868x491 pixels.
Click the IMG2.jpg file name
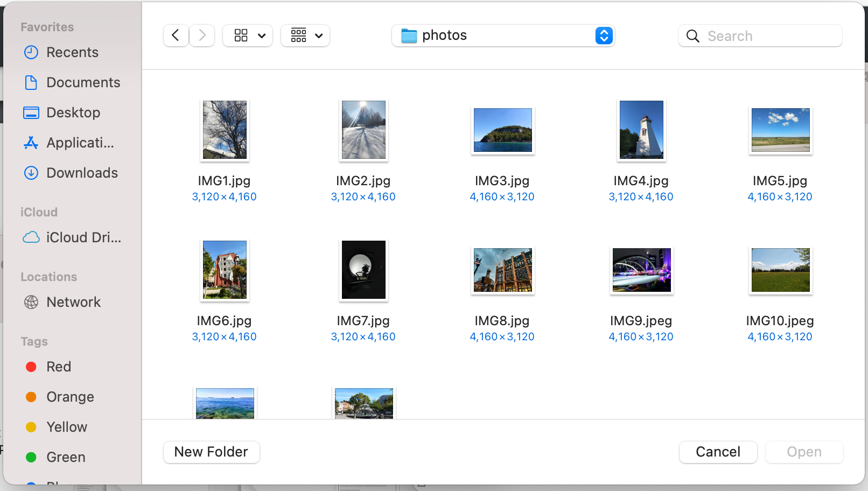coord(363,181)
